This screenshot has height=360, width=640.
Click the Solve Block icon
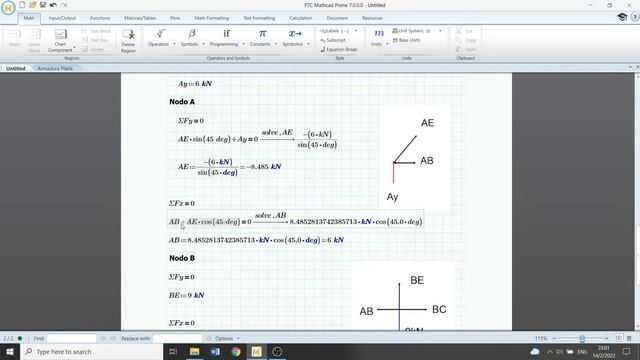click(34, 34)
